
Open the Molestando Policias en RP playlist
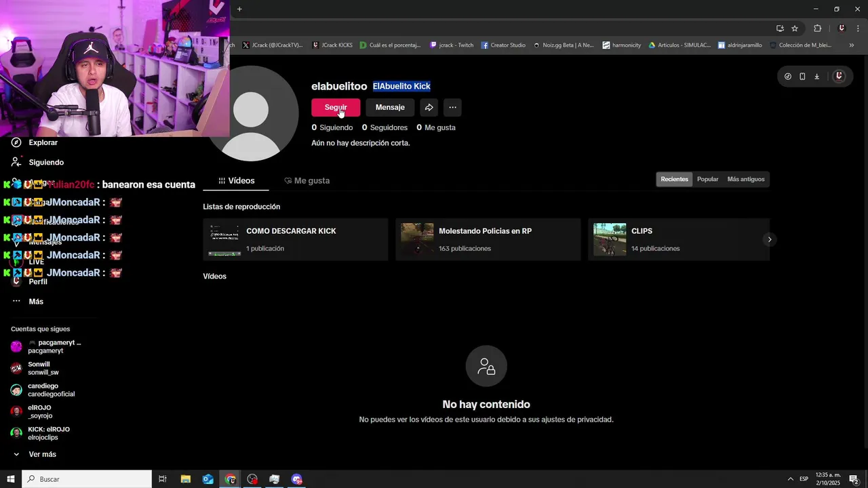pyautogui.click(x=488, y=239)
